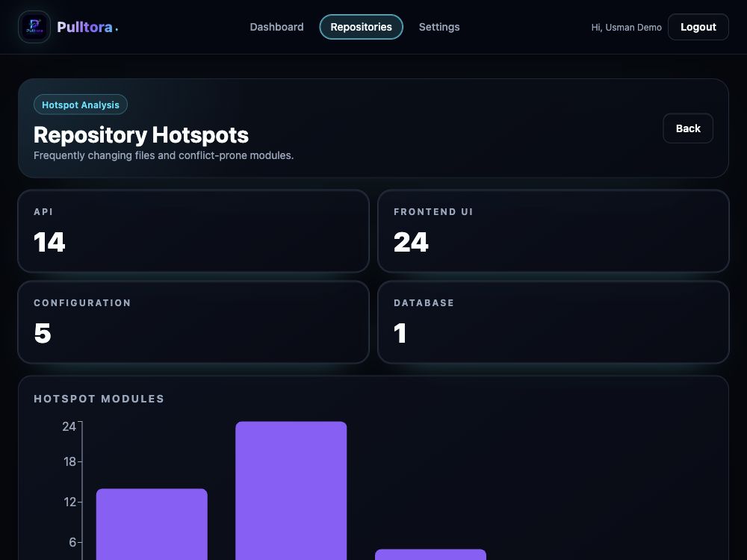Click the Hotspot Modules heading
This screenshot has width=747, height=560.
99,399
